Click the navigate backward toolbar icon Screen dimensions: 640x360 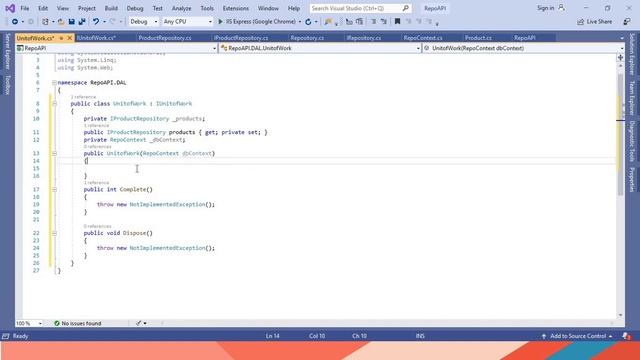click(x=15, y=22)
